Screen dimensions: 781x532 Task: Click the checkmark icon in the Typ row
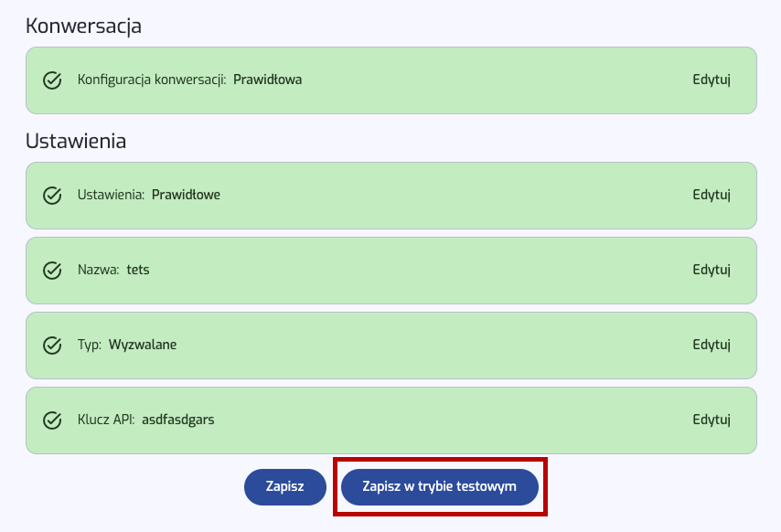(x=52, y=346)
